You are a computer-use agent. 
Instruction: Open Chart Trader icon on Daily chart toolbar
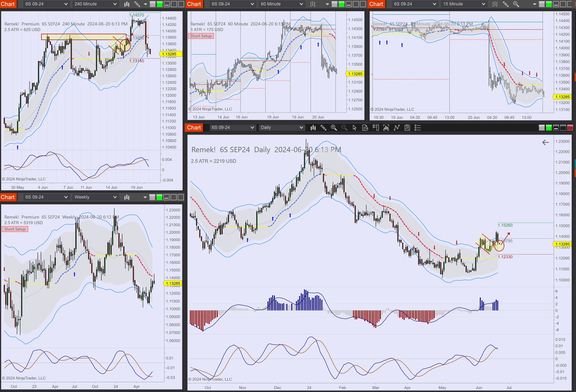click(376, 127)
